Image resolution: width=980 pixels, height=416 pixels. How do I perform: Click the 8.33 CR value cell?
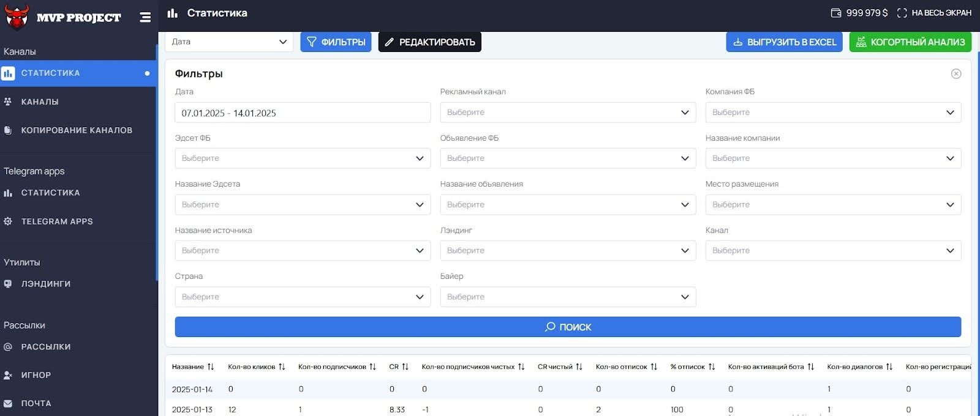tap(397, 410)
